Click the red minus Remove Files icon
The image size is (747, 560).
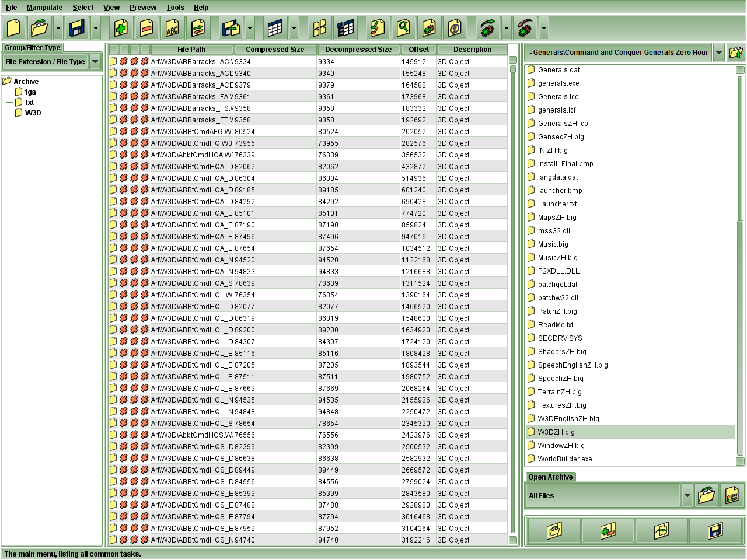click(x=146, y=27)
